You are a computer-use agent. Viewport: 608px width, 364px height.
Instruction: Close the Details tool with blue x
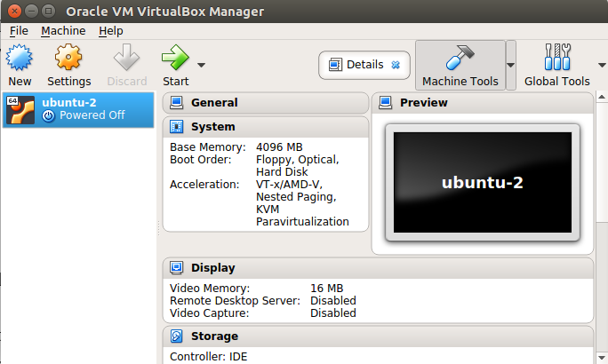point(396,65)
